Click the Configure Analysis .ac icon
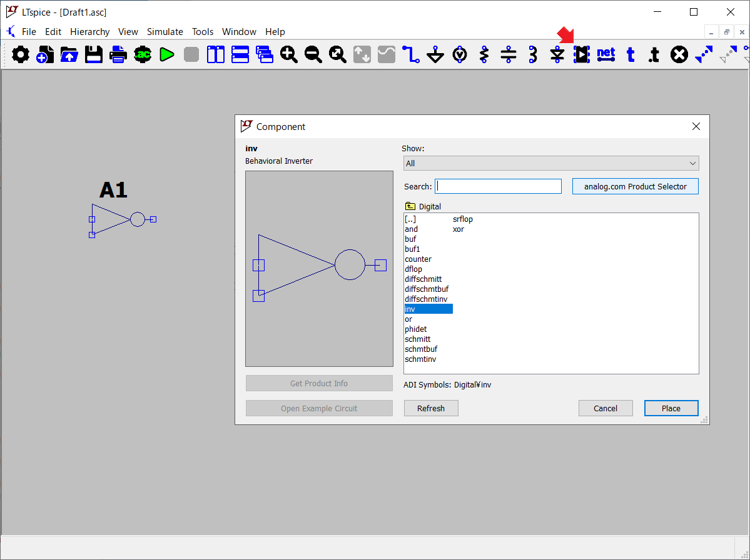 (x=143, y=55)
